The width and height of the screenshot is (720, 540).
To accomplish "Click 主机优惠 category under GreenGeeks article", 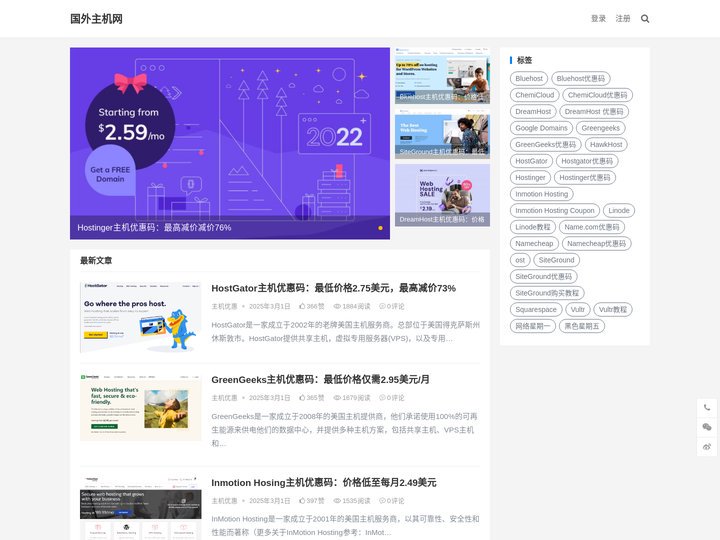I will (x=224, y=398).
